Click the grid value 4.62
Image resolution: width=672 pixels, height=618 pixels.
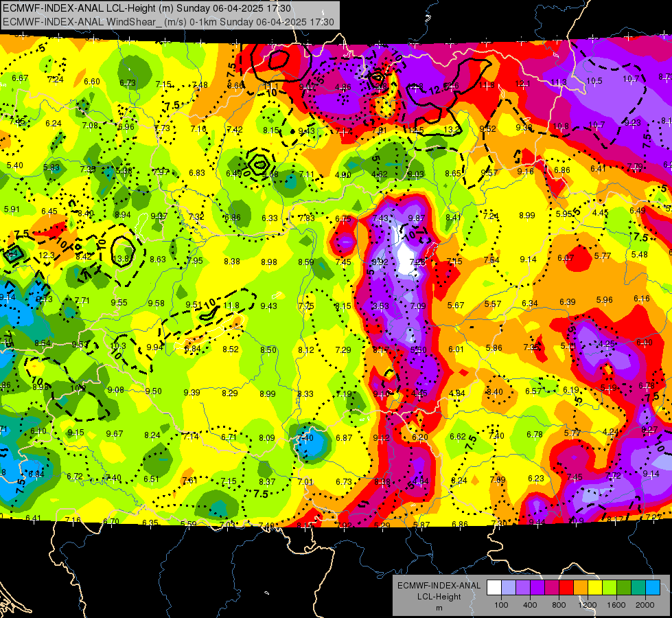pyautogui.click(x=380, y=174)
